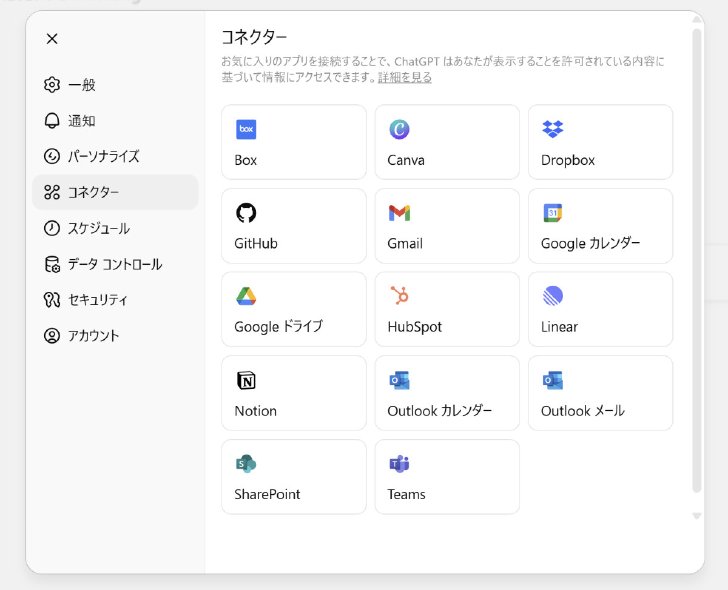Screen dimensions: 728x590
Task: Open the Teams connector card
Action: 447,477
